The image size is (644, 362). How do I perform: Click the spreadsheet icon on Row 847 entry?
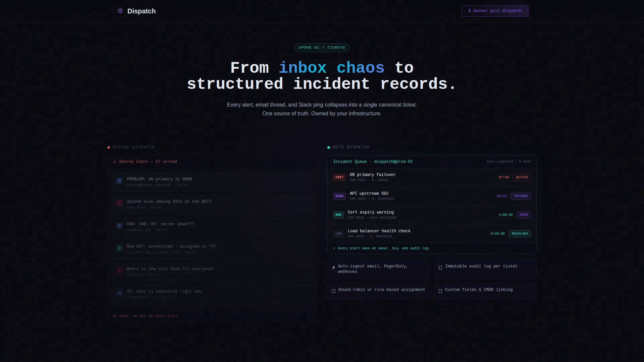119,248
